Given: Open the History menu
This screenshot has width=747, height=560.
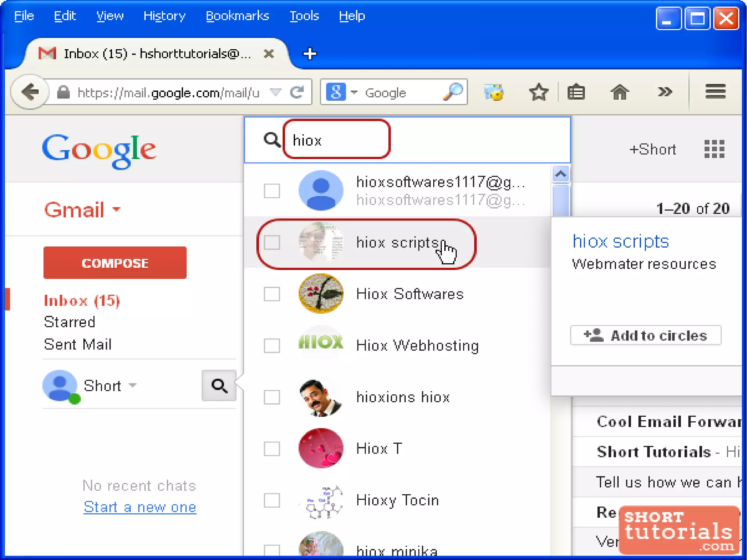Looking at the screenshot, I should (x=164, y=16).
